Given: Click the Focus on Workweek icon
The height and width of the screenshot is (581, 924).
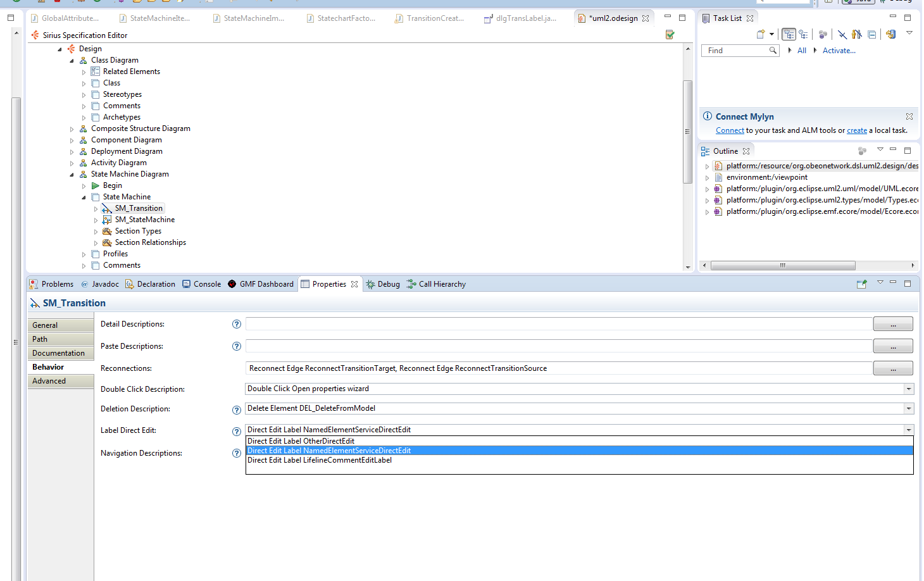Looking at the screenshot, I should coord(823,34).
